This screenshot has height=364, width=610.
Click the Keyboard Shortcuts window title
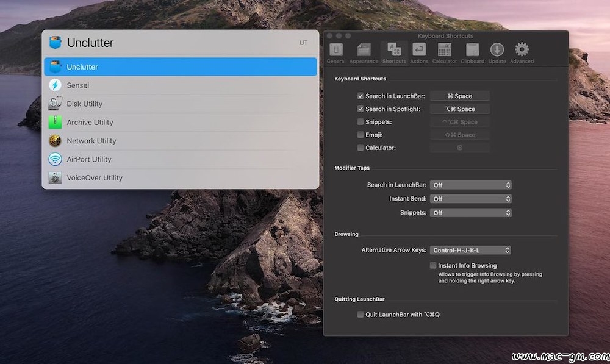tap(445, 36)
